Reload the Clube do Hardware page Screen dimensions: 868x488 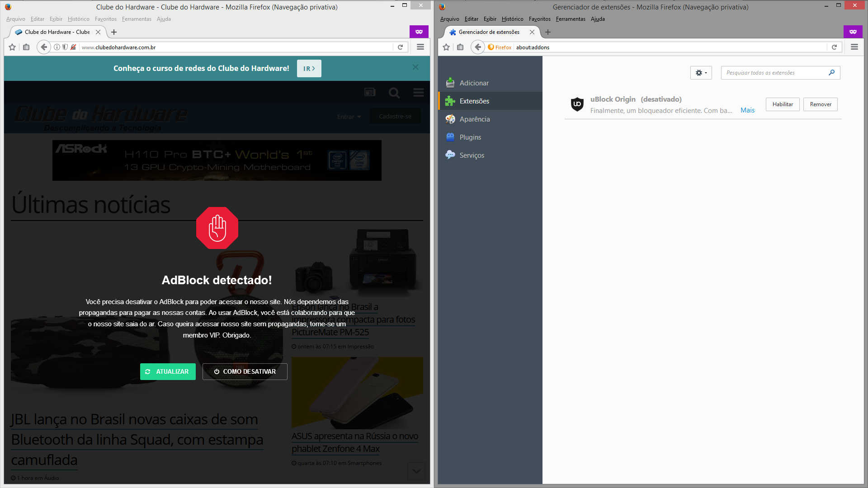pos(400,47)
